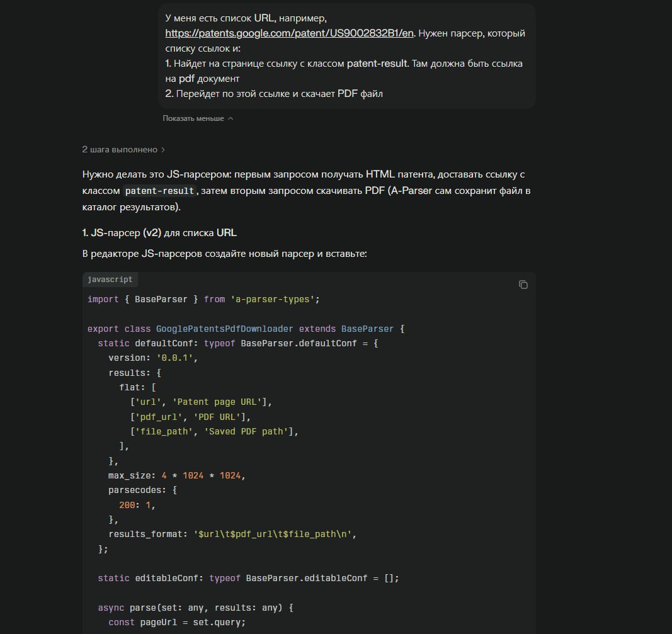Click heading 1. JS-парсер (v2) для списка URL
This screenshot has height=634, width=672.
pos(159,232)
